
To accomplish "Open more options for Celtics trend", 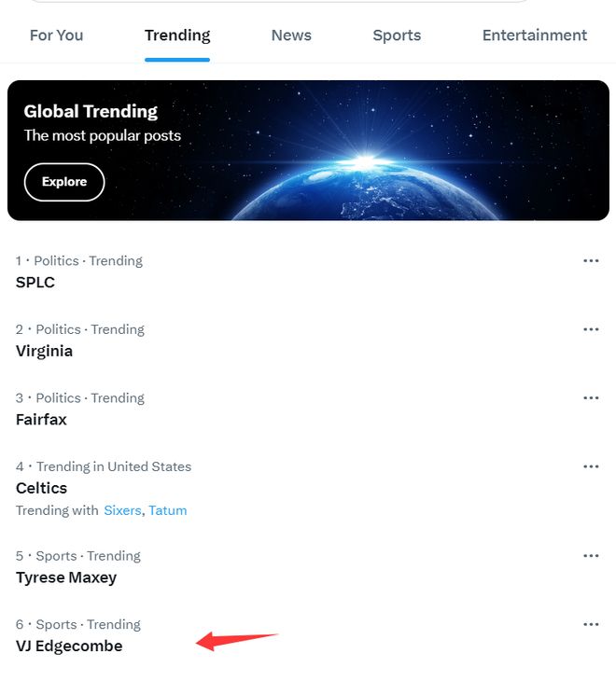I will coord(591,466).
